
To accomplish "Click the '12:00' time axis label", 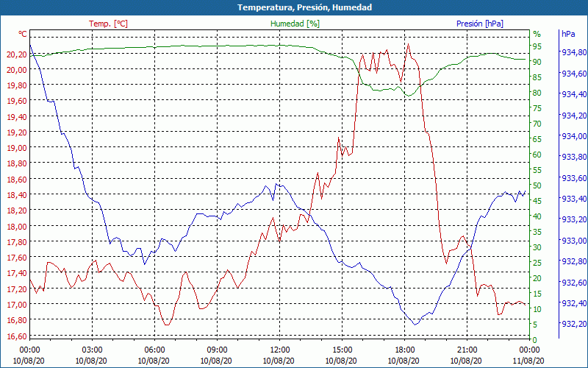I will coord(279,350).
